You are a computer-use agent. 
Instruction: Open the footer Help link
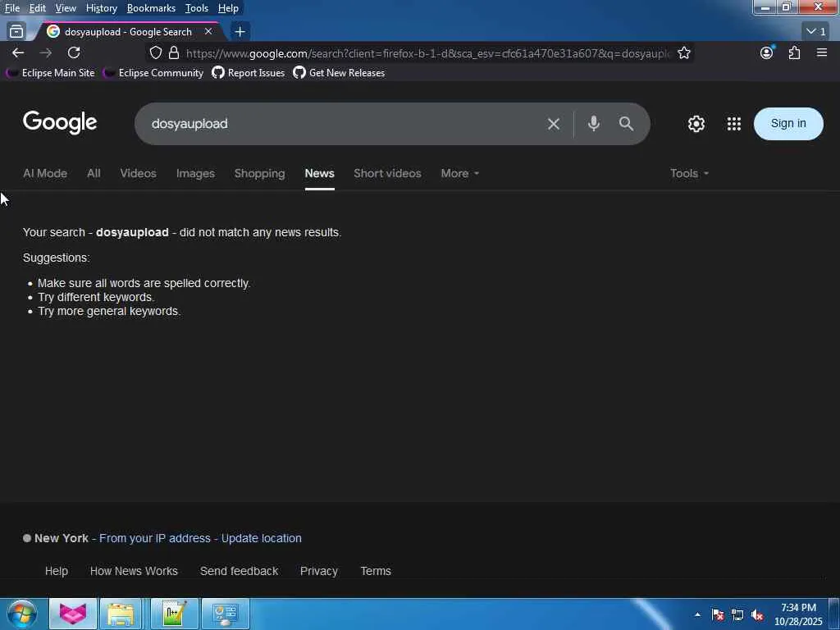click(57, 571)
